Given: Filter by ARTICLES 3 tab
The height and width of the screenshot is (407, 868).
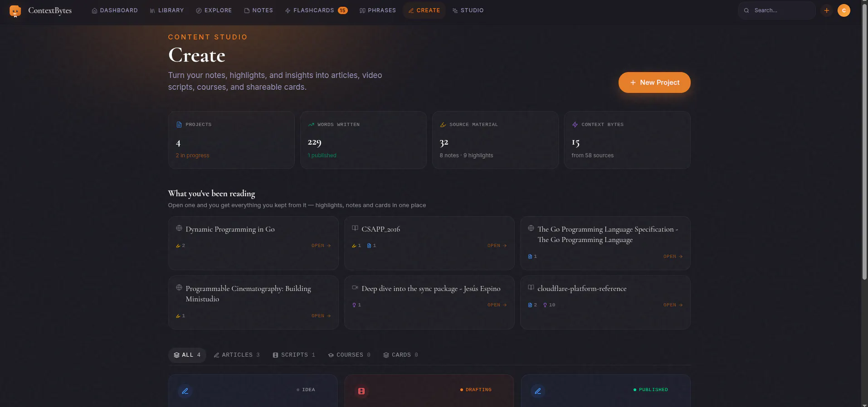Looking at the screenshot, I should (x=237, y=355).
